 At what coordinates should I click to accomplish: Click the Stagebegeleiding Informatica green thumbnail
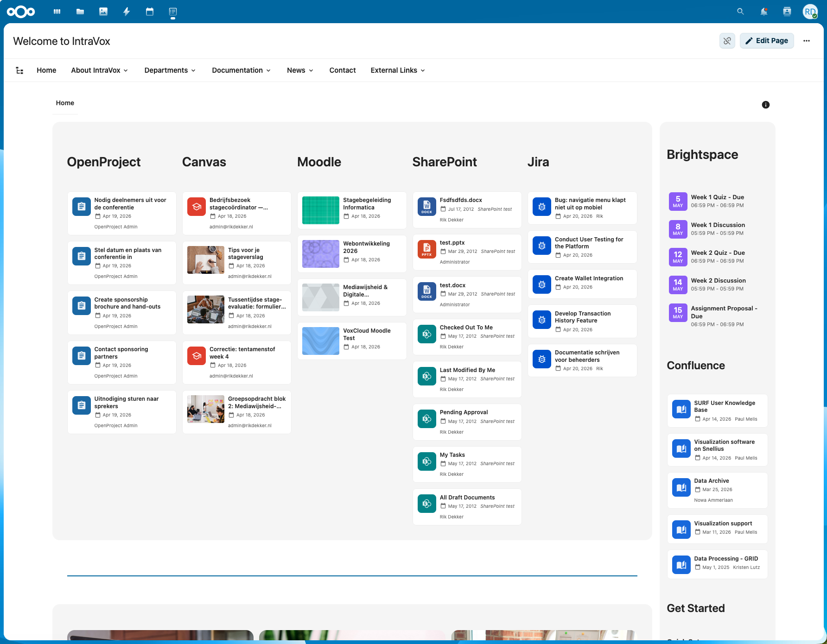tap(321, 210)
